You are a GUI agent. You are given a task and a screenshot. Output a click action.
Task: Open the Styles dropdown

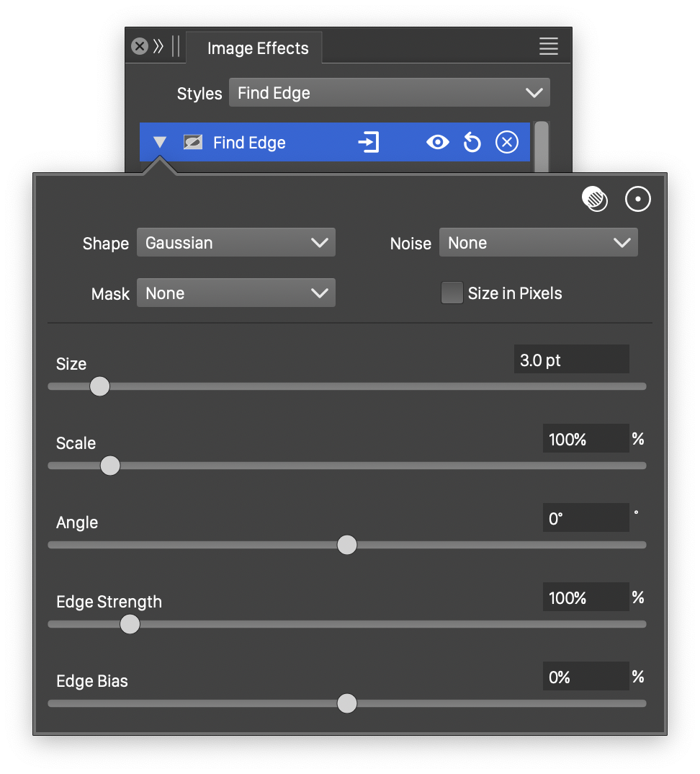[389, 93]
